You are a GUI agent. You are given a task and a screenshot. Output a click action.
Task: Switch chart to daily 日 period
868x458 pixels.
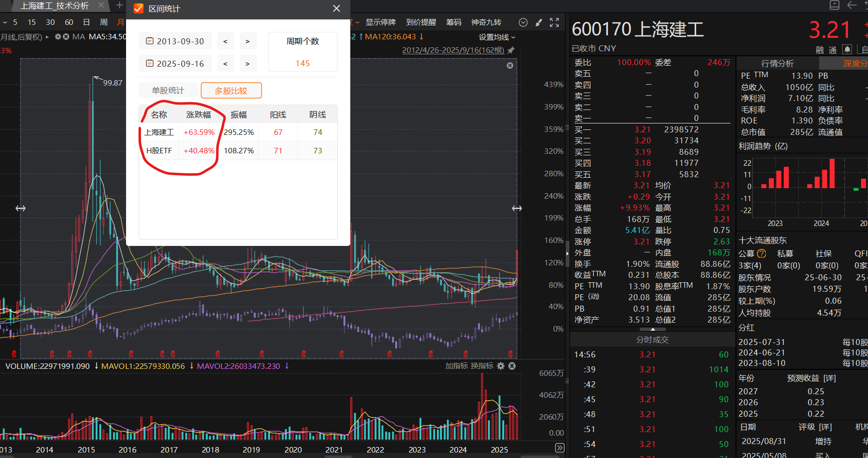pos(87,22)
